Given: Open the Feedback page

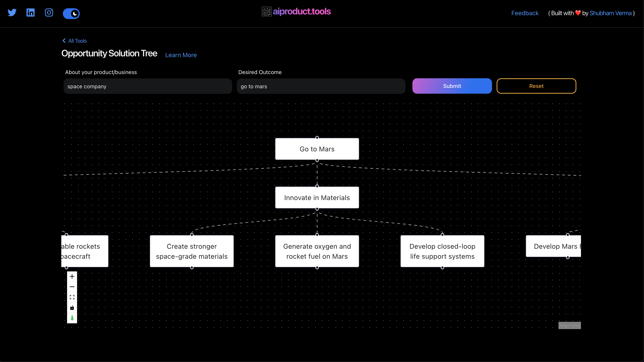Looking at the screenshot, I should (x=525, y=13).
